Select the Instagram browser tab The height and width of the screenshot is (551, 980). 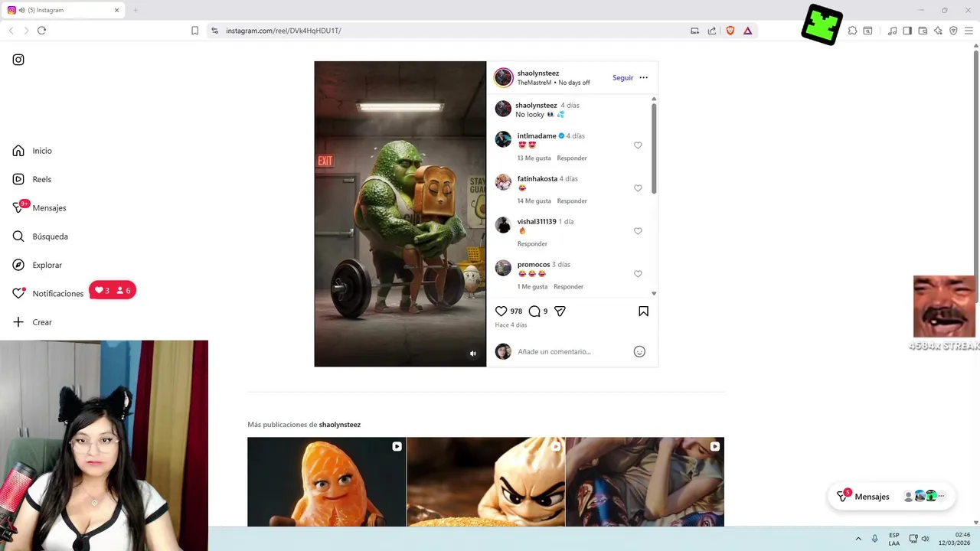click(x=64, y=10)
